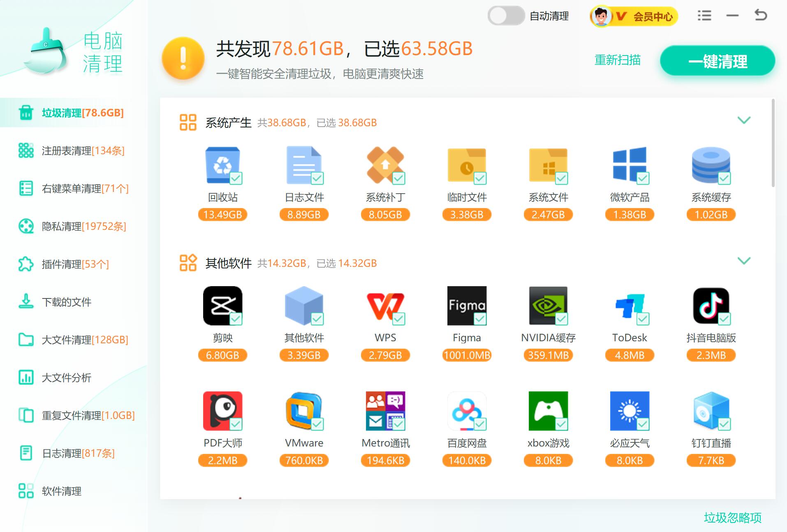Collapse the 系统产生 section chevron

coord(744,120)
